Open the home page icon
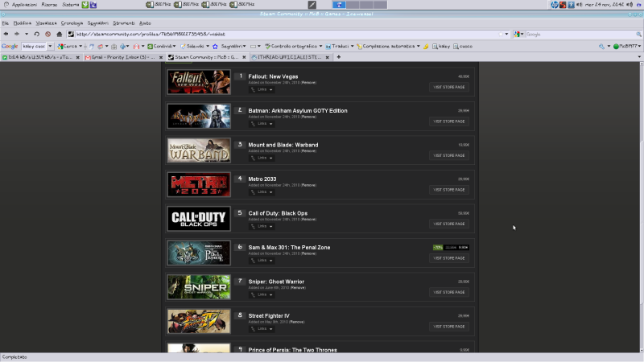 59,34
